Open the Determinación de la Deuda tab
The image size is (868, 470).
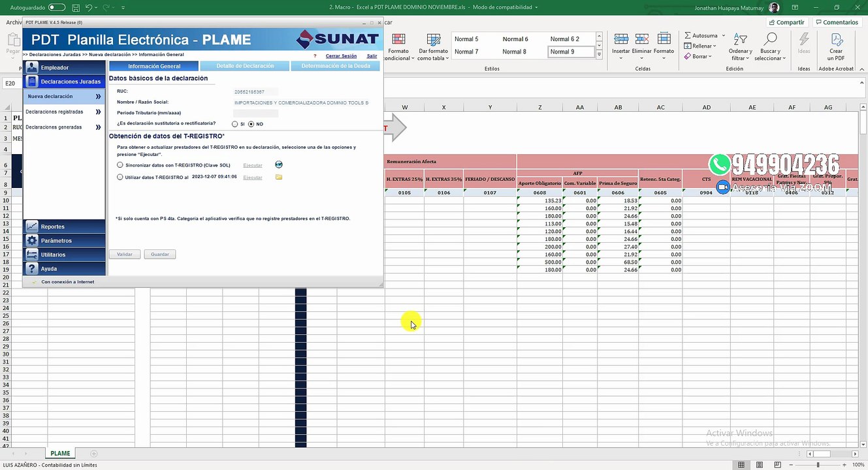336,66
